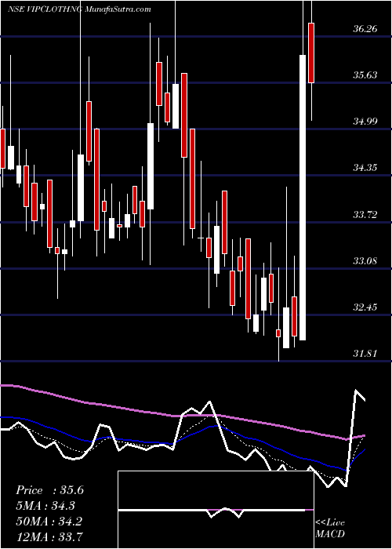Click the 12MA : 33.7 readout
This screenshot has height=549, width=392.
point(49,536)
